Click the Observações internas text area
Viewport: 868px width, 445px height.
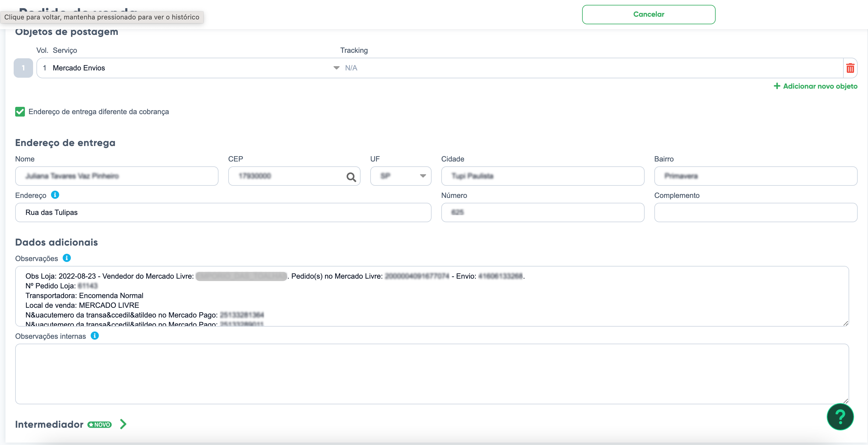[432, 374]
